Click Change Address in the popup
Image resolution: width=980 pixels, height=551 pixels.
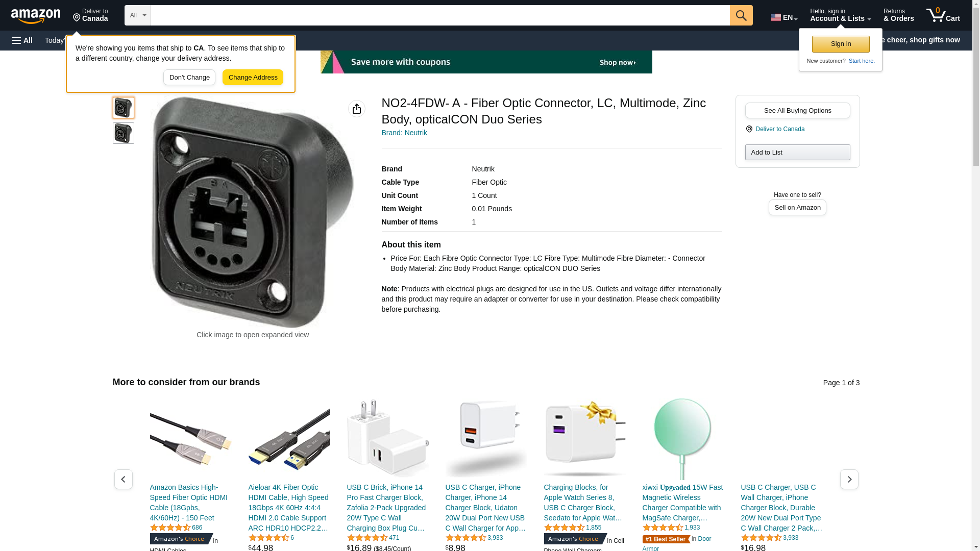(253, 78)
